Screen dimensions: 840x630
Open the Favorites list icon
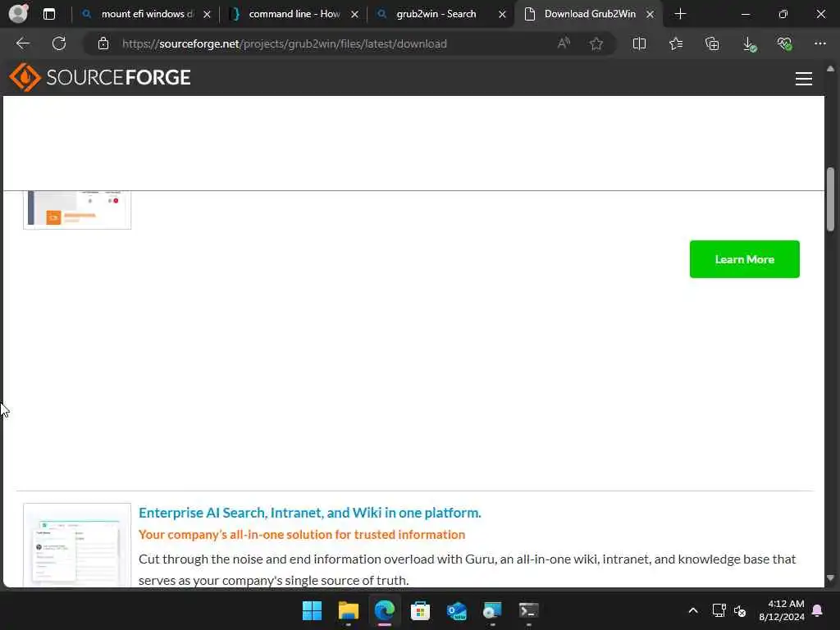point(676,43)
